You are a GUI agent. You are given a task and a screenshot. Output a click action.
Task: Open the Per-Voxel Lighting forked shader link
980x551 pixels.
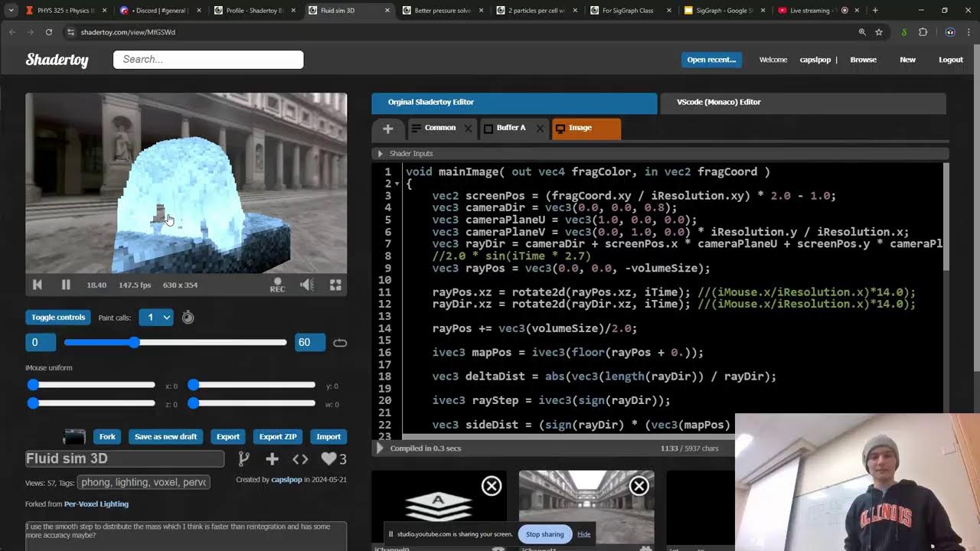[x=96, y=504]
